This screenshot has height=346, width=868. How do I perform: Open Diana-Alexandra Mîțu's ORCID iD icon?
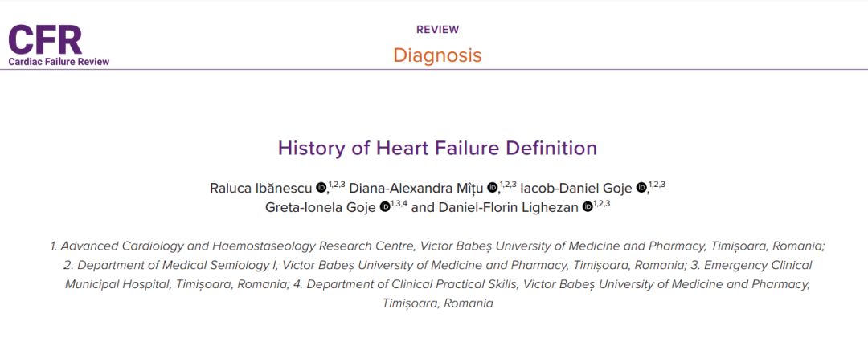(x=492, y=189)
